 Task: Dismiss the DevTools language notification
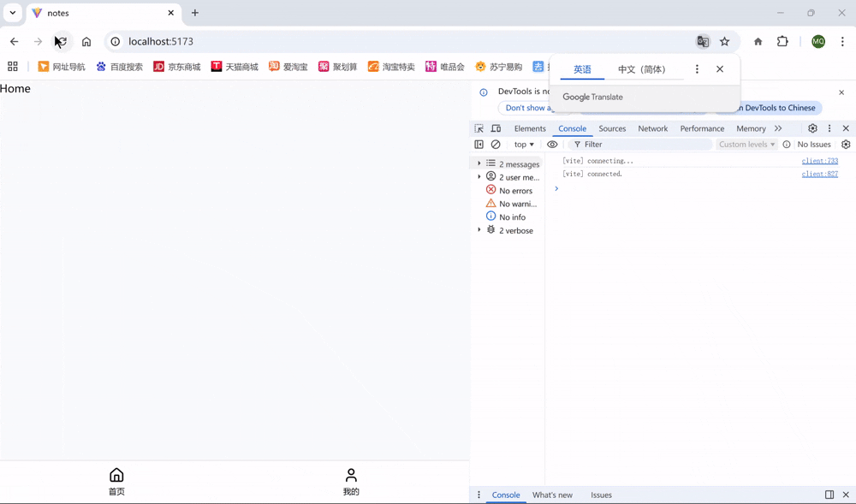[x=841, y=92]
